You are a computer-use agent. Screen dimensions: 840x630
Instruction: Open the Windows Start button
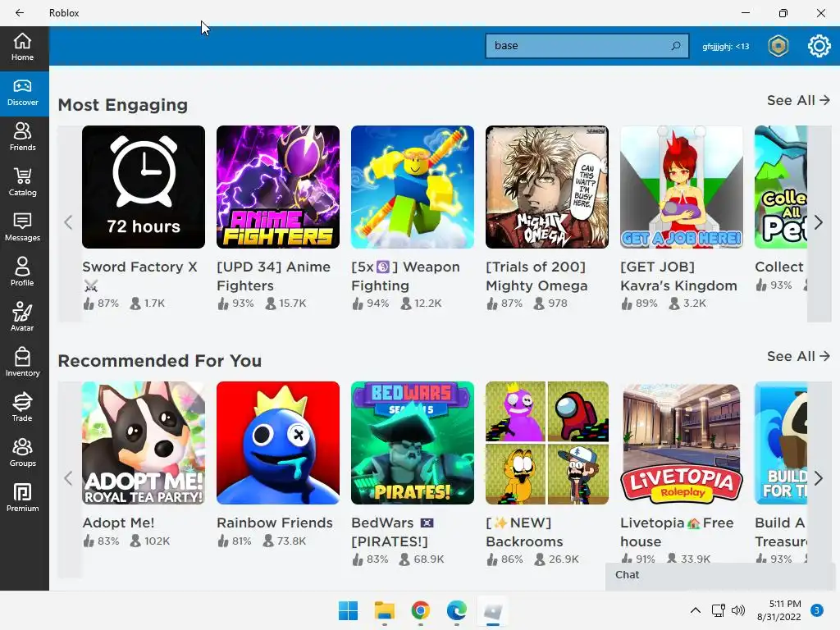point(348,610)
